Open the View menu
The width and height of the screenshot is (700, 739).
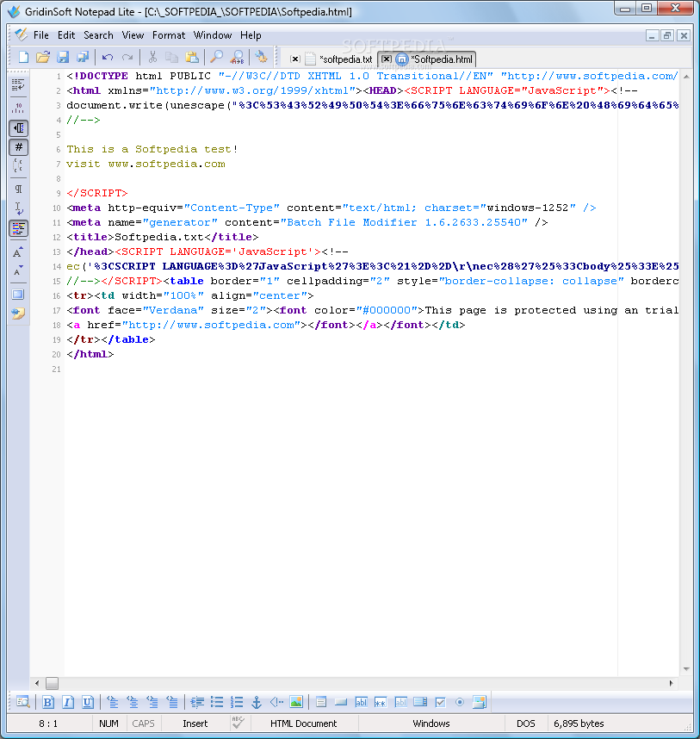coord(133,35)
